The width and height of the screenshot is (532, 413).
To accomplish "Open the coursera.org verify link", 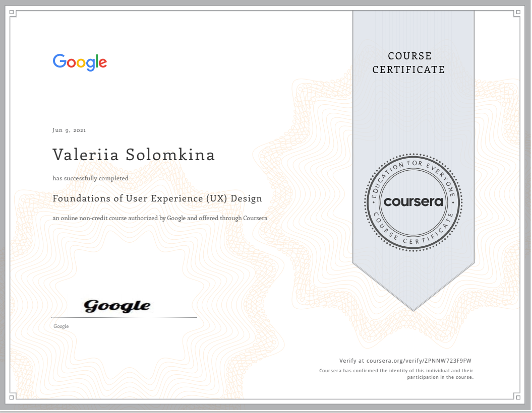I will [x=405, y=361].
